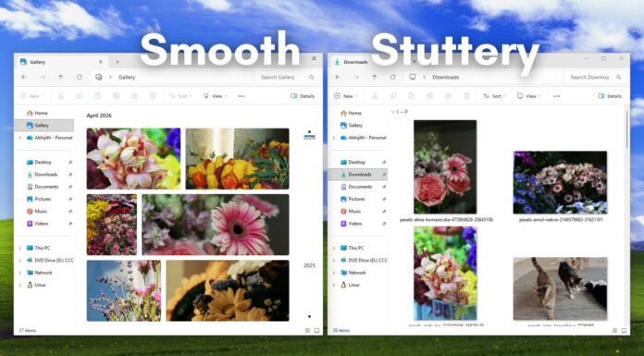This screenshot has height=356, width=644.
Task: Expand This PC in Gallery sidebar
Action: pos(19,248)
